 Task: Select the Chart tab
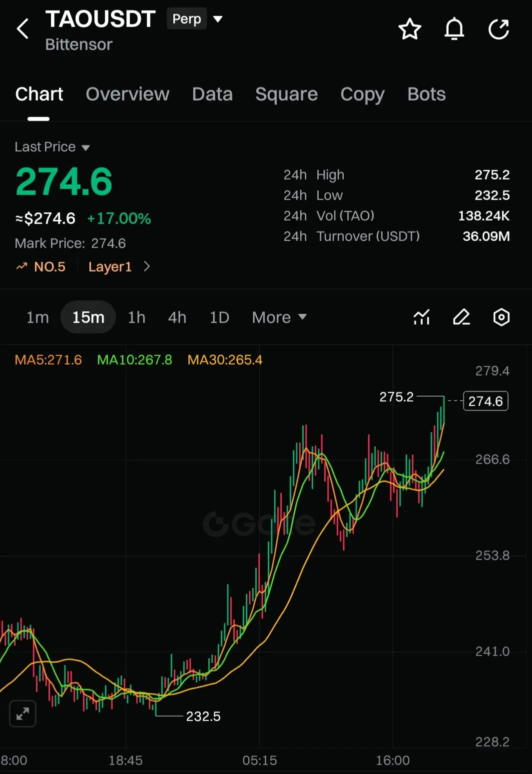(39, 94)
